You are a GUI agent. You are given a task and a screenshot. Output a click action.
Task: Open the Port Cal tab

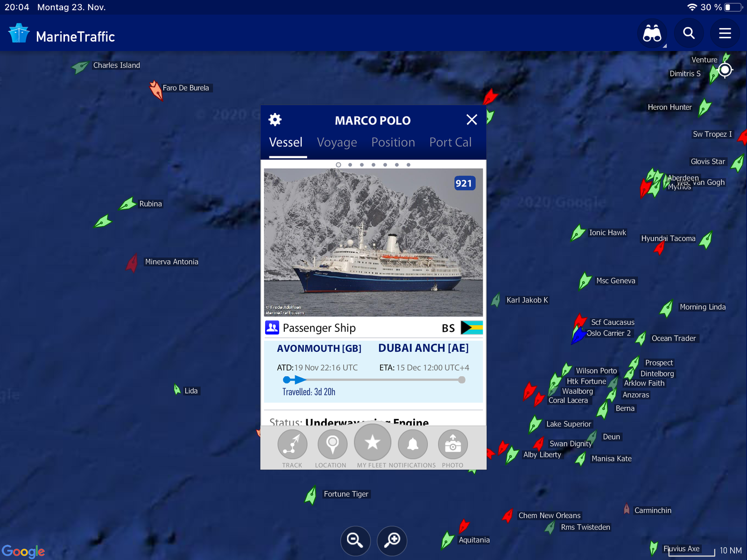pyautogui.click(x=451, y=142)
